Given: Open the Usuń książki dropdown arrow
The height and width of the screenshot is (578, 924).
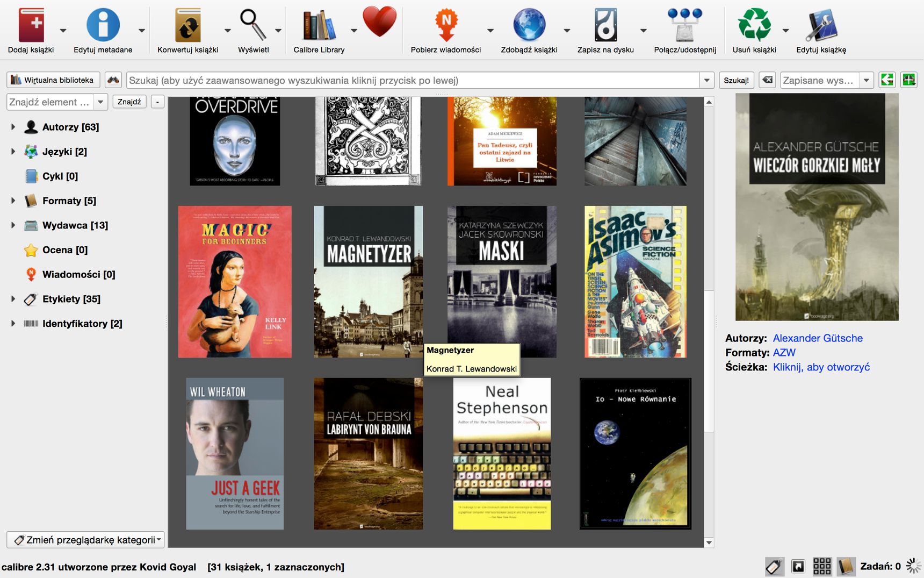Looking at the screenshot, I should [785, 31].
